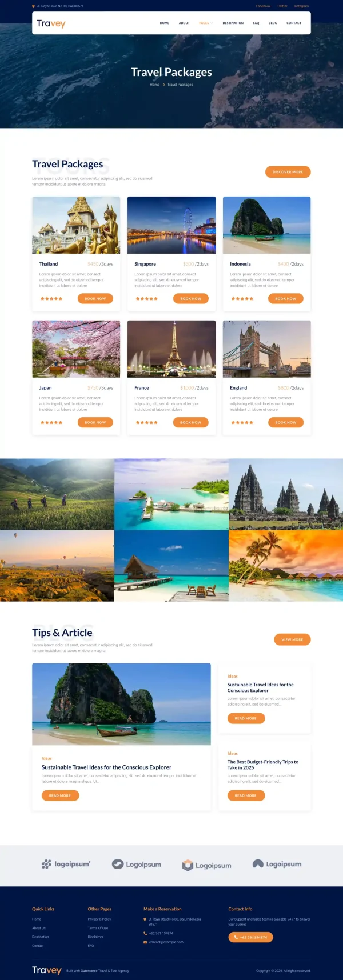
Task: Open Privacy & Policy footer link
Action: (99, 919)
